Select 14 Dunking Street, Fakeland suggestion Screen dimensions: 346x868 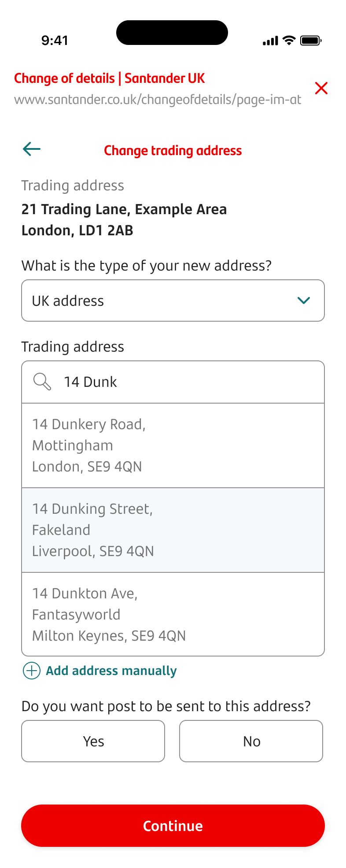(x=173, y=530)
